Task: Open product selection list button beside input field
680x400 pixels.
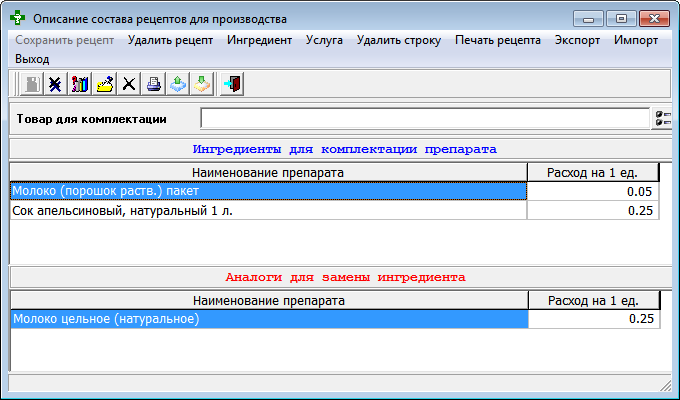Action: pos(662,118)
